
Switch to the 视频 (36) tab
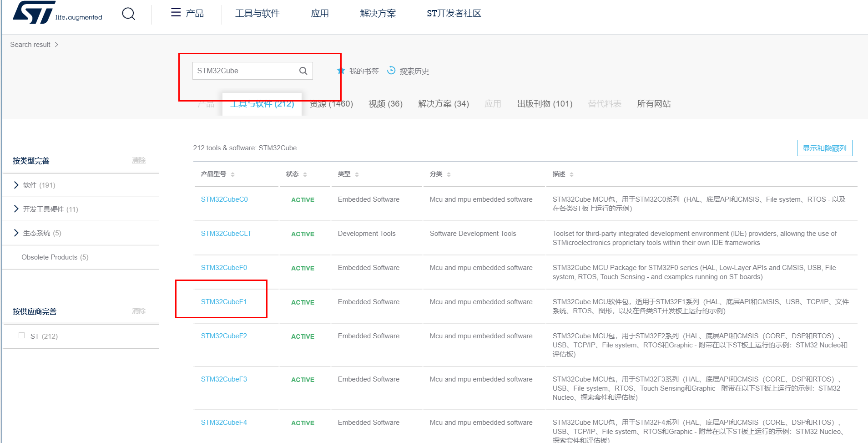point(385,104)
